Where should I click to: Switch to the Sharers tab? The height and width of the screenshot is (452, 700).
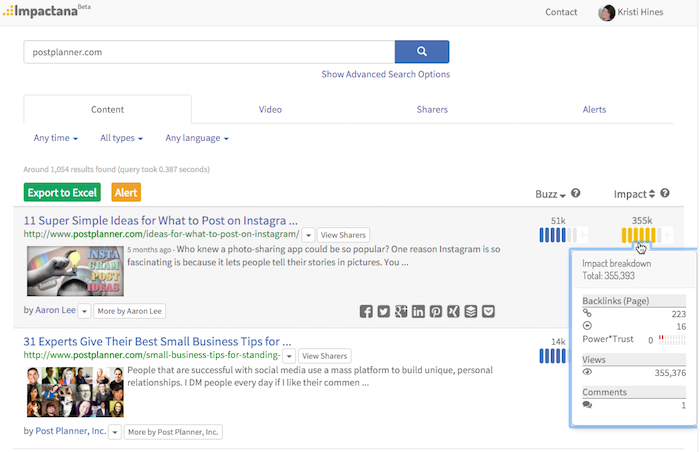click(x=432, y=109)
